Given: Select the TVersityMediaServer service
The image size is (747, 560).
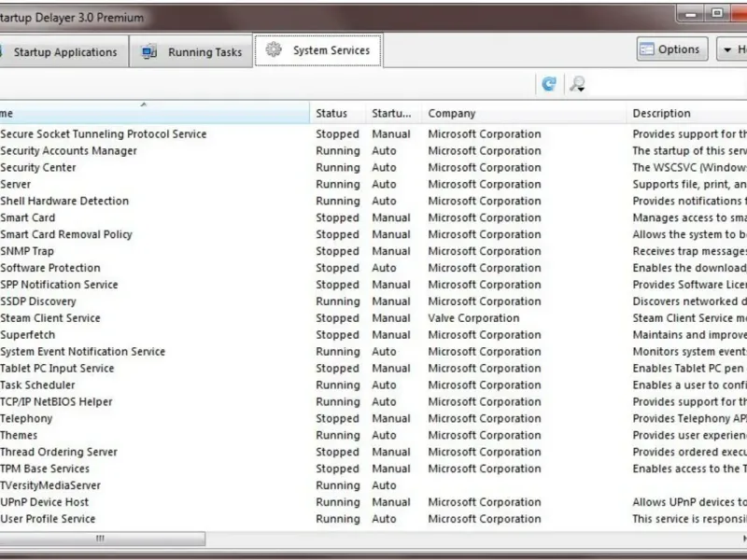Looking at the screenshot, I should 50,485.
